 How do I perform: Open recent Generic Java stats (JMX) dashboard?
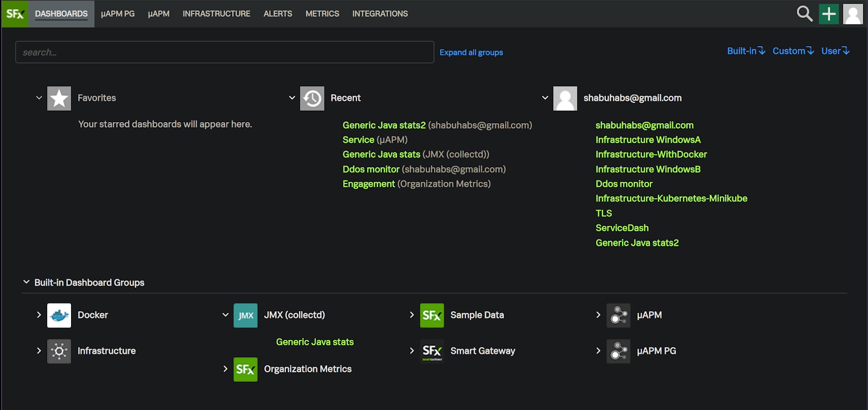pos(381,155)
